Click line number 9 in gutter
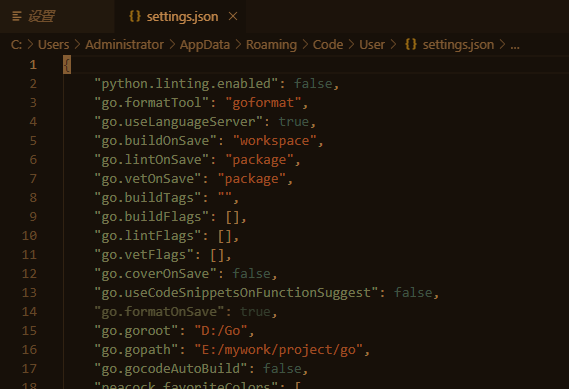This screenshot has width=569, height=389. coord(33,217)
